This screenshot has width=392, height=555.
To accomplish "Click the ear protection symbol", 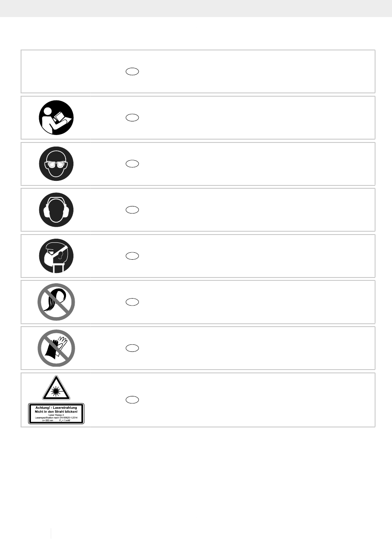I will tap(57, 210).
